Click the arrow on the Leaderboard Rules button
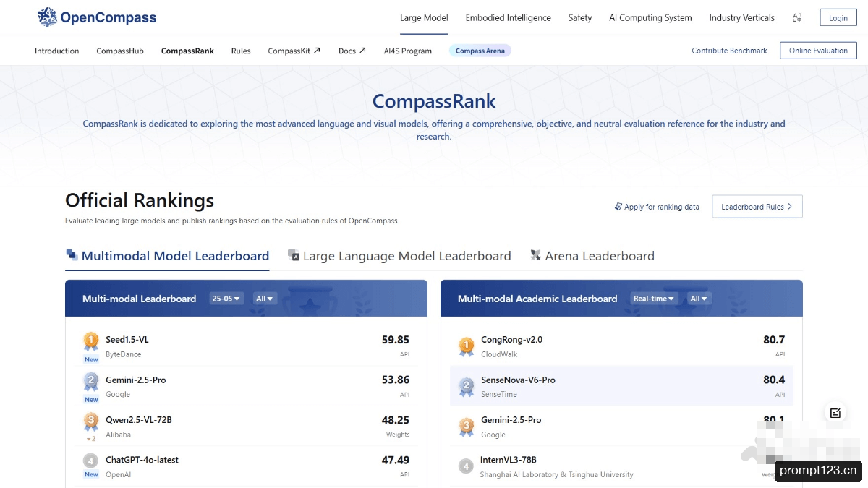 790,207
